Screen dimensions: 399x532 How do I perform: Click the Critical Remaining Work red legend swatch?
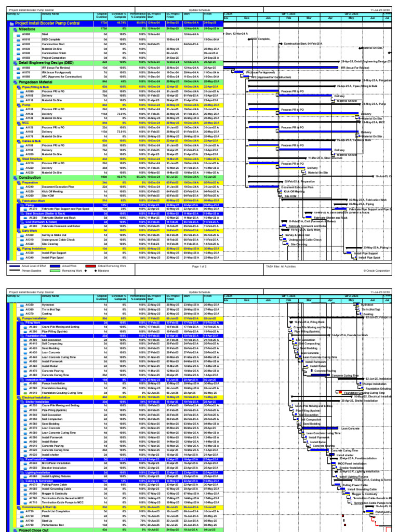90,267
